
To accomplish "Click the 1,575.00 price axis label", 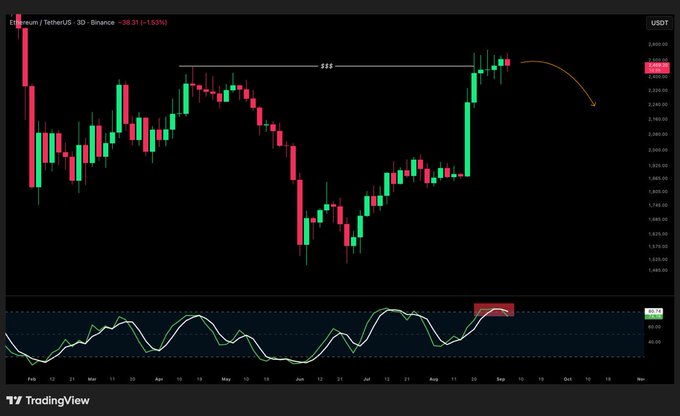I will pos(658,246).
